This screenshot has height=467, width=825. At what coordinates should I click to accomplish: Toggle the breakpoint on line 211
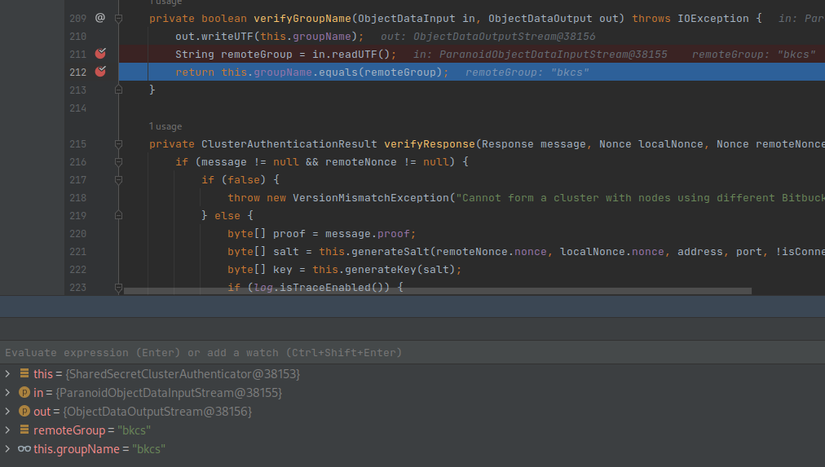point(100,54)
